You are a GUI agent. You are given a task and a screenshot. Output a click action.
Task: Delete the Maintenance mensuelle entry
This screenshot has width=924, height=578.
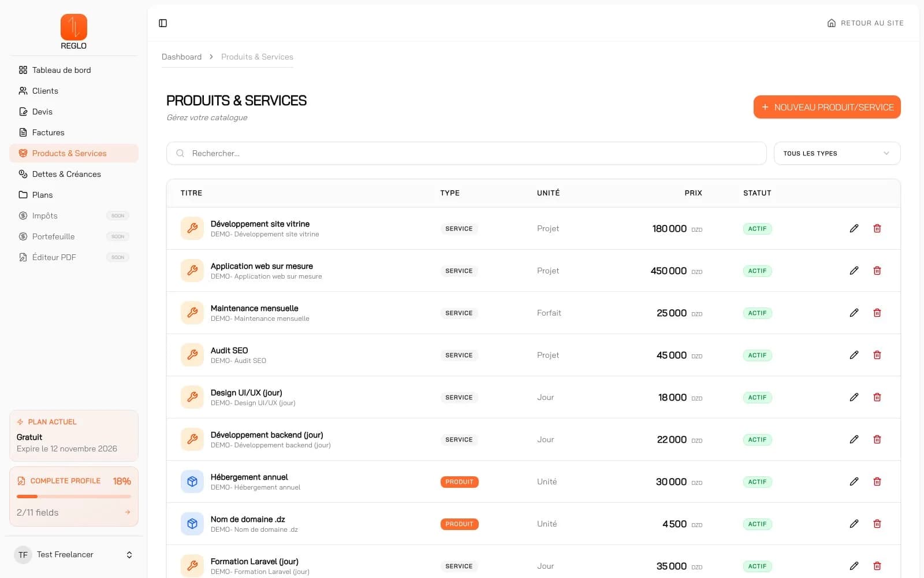point(877,313)
